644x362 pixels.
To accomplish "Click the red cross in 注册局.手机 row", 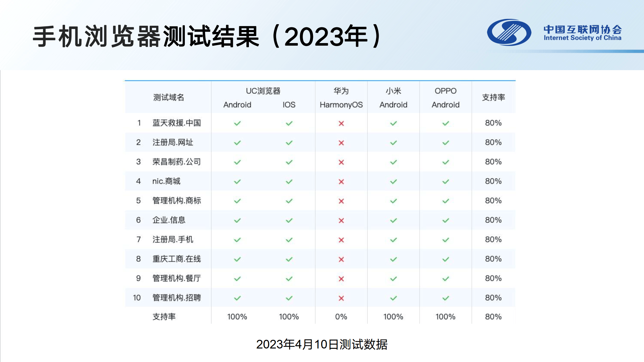I will coord(341,240).
